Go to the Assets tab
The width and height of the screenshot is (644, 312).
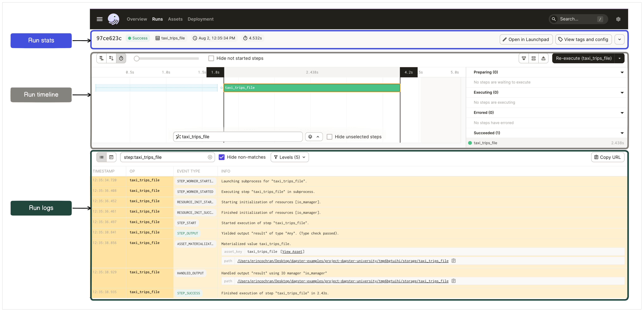click(175, 19)
